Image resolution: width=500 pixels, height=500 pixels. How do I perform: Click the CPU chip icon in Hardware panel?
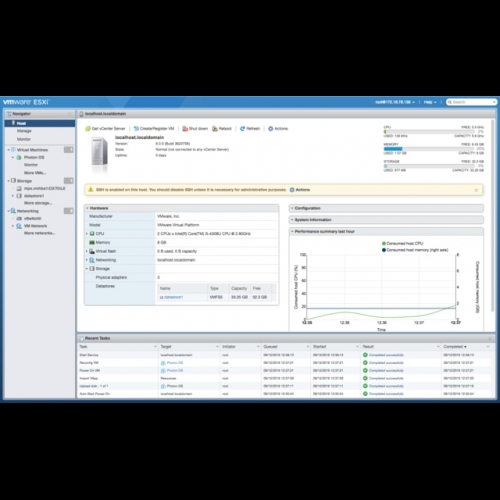point(92,234)
